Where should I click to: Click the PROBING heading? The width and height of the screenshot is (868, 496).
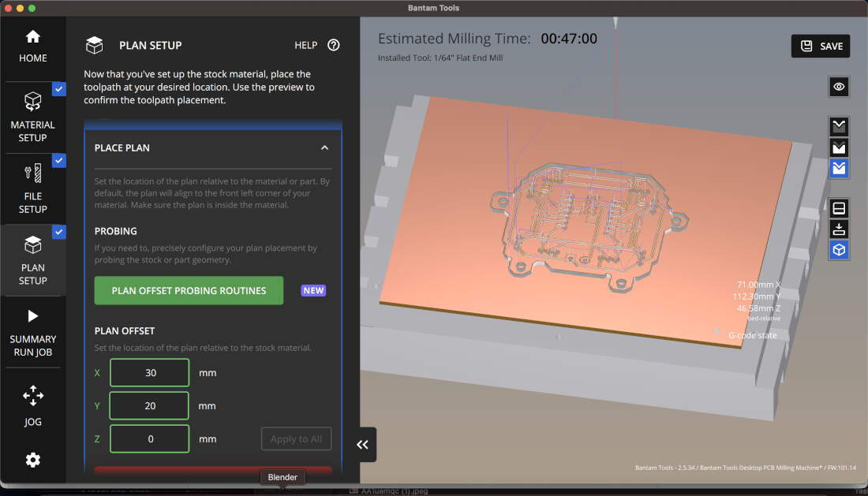tap(116, 231)
